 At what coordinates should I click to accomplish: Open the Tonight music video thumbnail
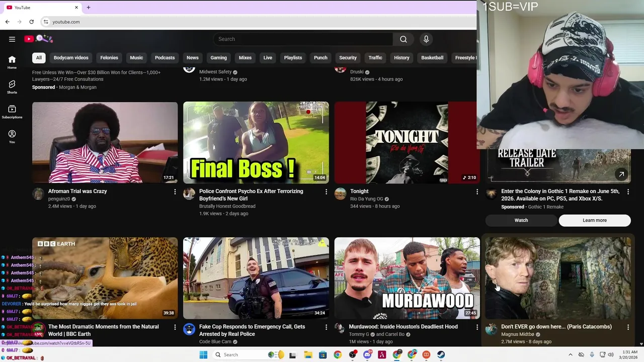pyautogui.click(x=407, y=143)
